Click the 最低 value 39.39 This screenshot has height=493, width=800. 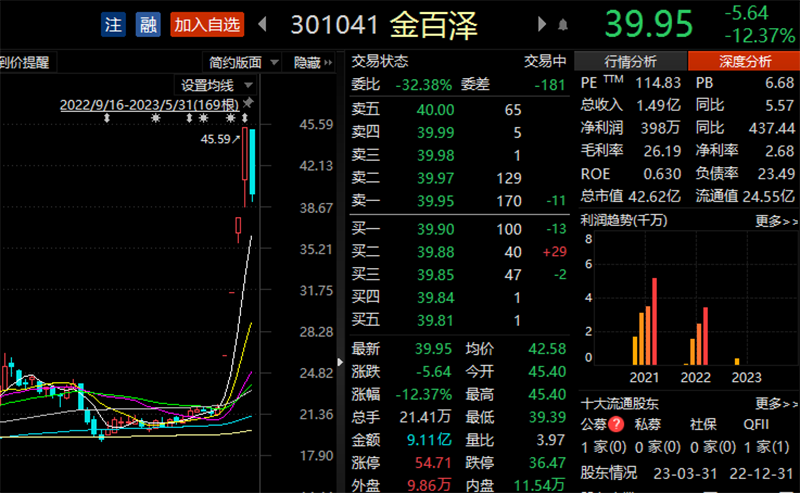[x=547, y=417]
